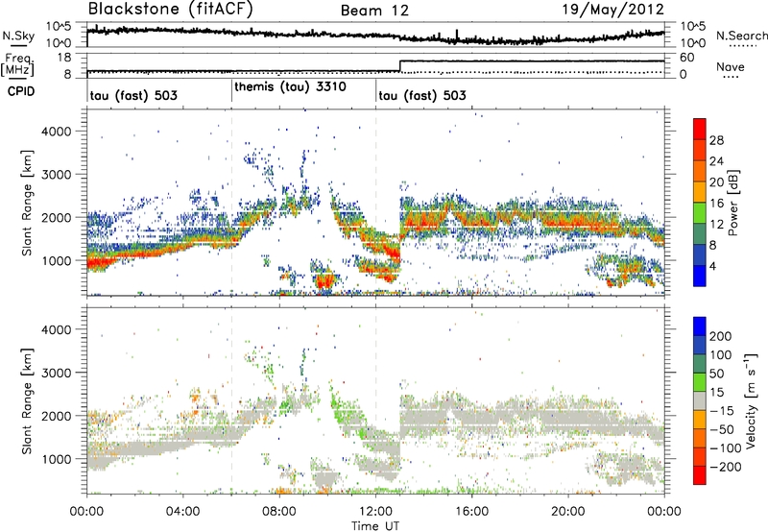Click the 'Beam 12' label

[374, 11]
